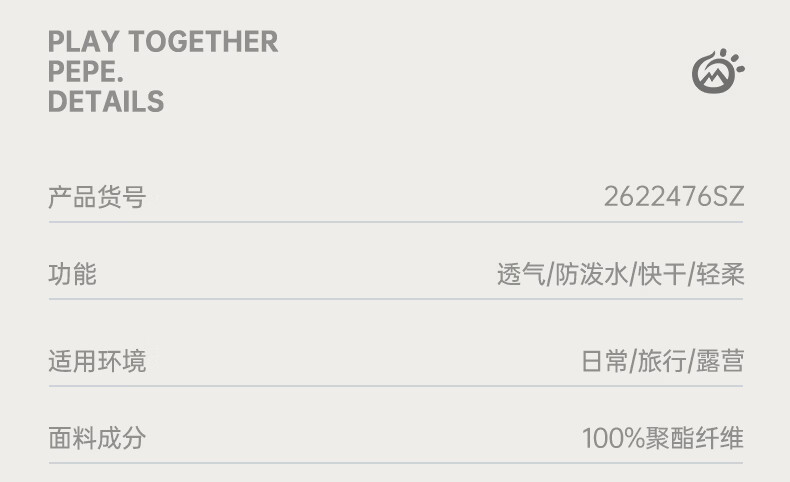Click the 轻柔 feature text

coord(721,275)
